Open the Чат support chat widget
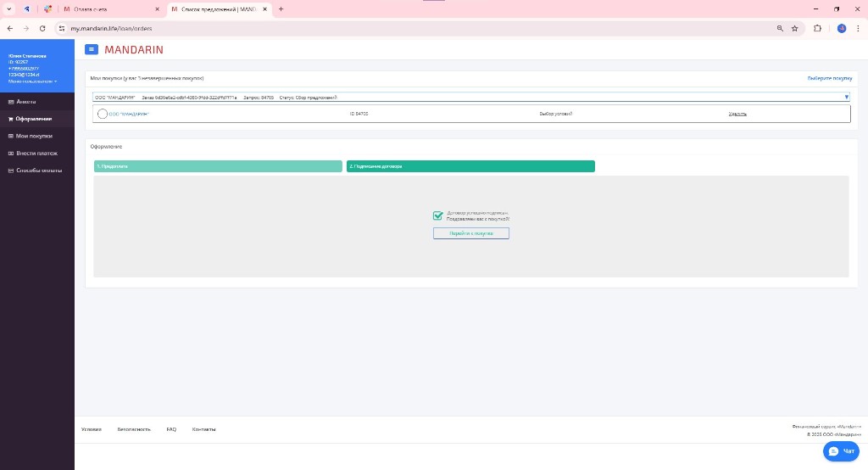868x470 pixels. pos(842,451)
